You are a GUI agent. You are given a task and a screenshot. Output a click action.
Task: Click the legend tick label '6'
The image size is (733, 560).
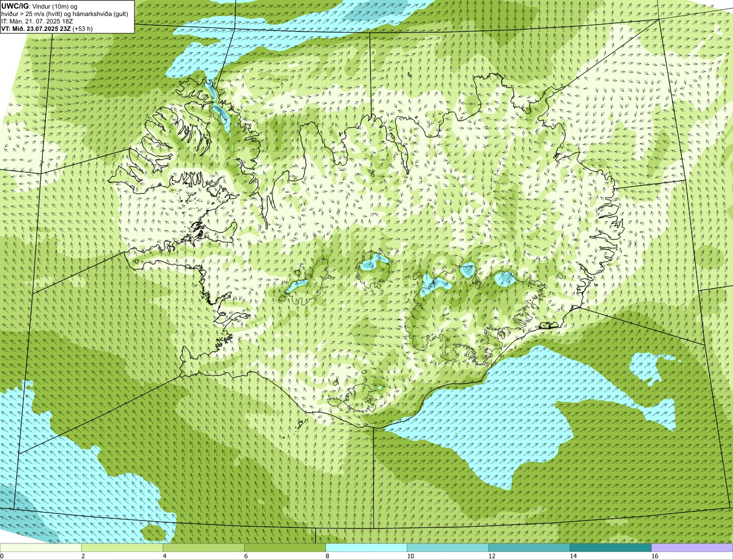click(x=246, y=556)
